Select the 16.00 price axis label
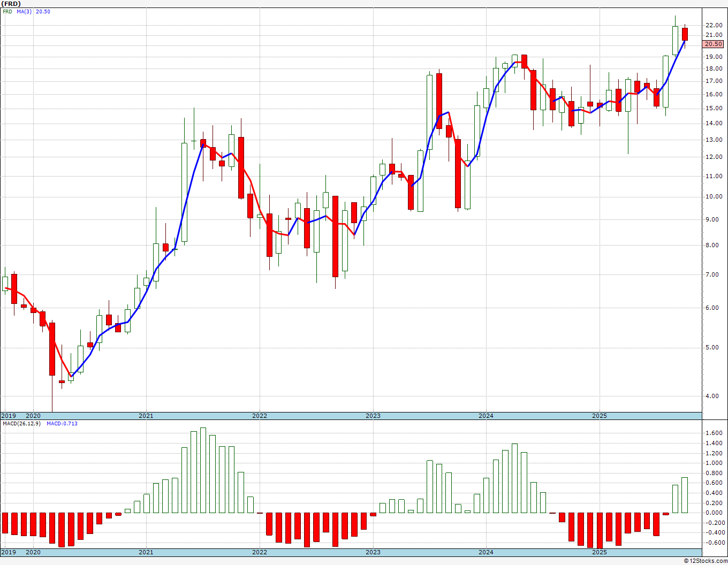 [x=714, y=94]
